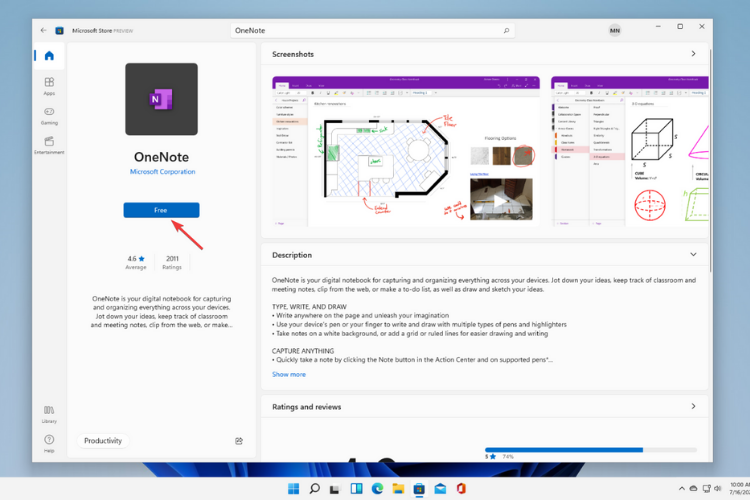Open the Gaming section in the sidebar

[x=49, y=116]
